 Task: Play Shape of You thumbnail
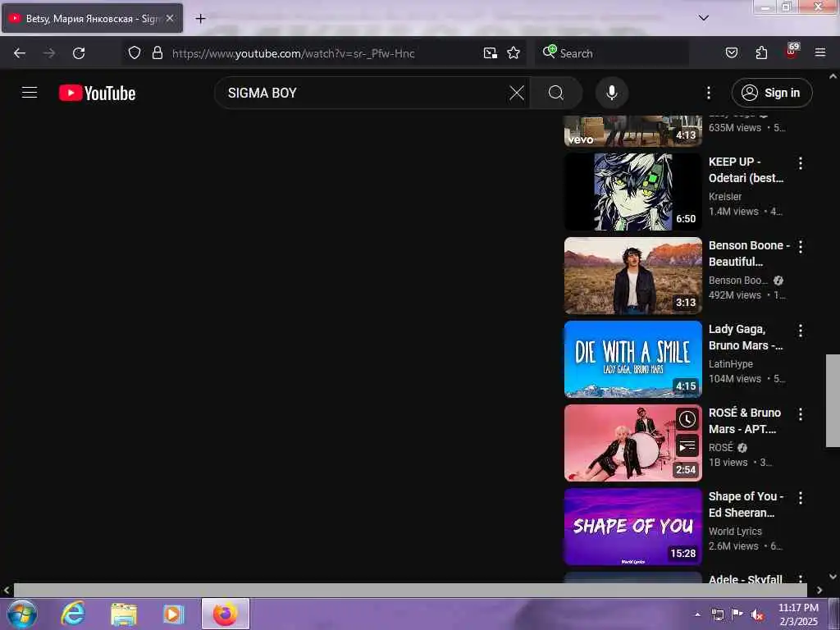(x=632, y=526)
